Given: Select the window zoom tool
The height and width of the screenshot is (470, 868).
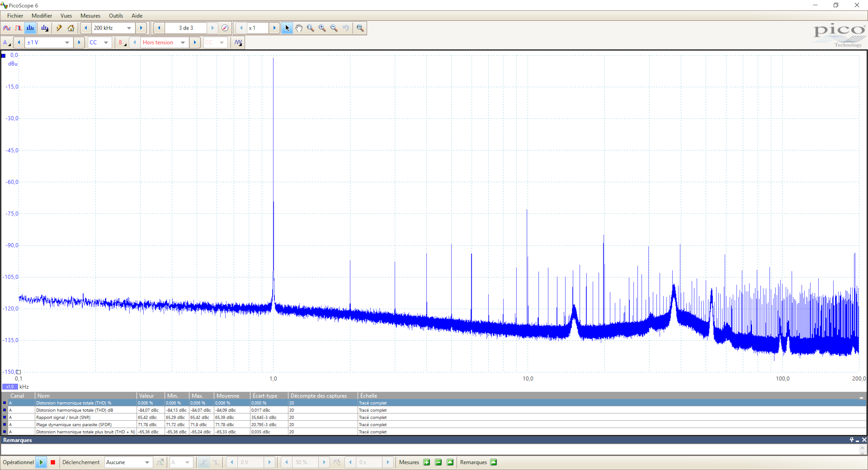Looking at the screenshot, I should (x=311, y=28).
